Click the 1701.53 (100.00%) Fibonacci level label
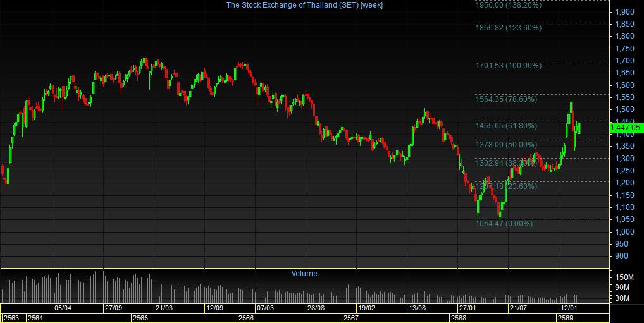The width and height of the screenshot is (644, 323). tap(508, 65)
